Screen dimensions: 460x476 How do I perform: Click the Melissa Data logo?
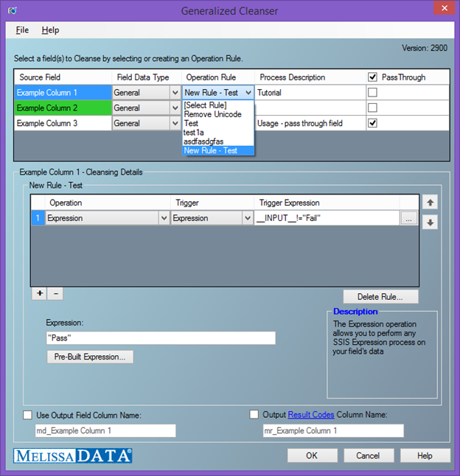click(x=73, y=455)
